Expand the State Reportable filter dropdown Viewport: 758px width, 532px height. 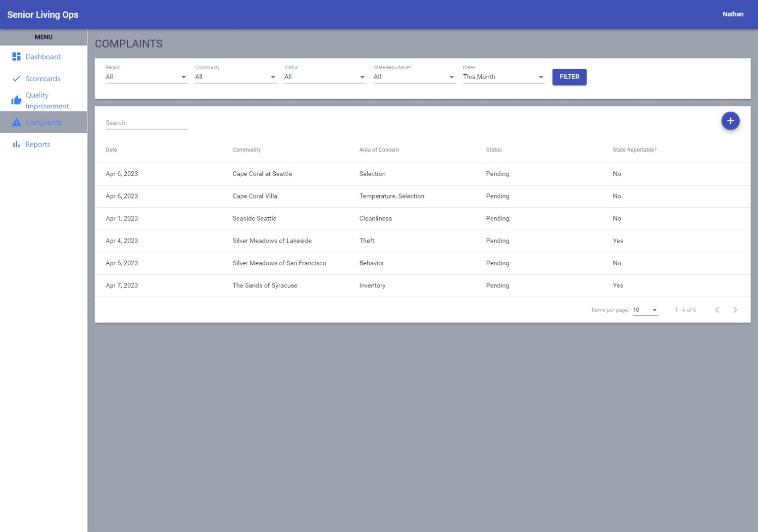click(x=414, y=77)
